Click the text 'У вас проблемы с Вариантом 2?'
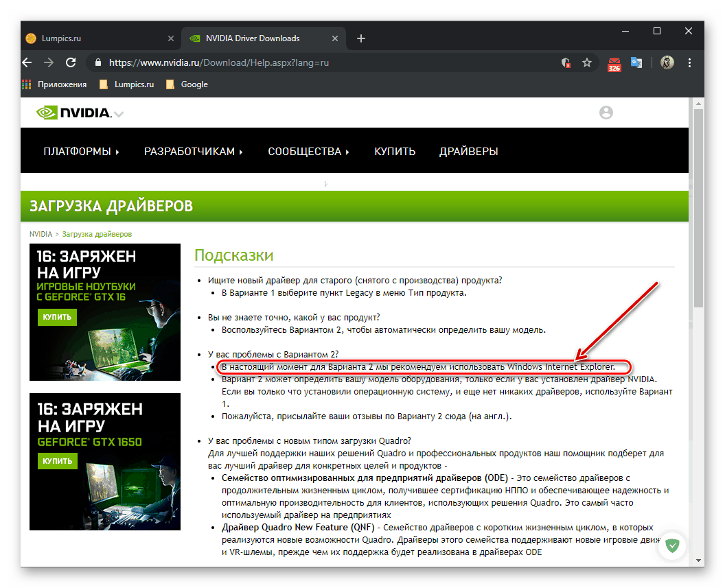Screen dimensions: 725x588 (273, 354)
